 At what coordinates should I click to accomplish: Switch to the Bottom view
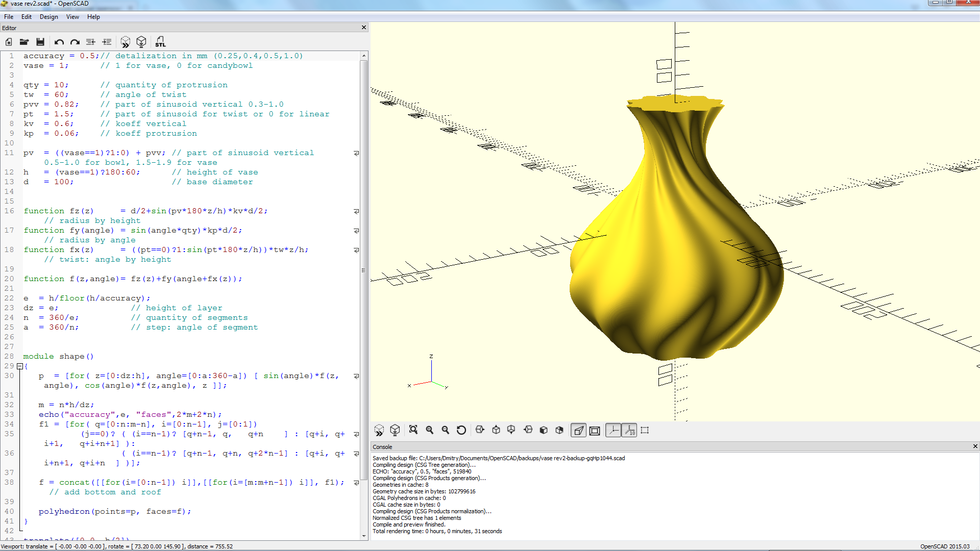click(511, 430)
